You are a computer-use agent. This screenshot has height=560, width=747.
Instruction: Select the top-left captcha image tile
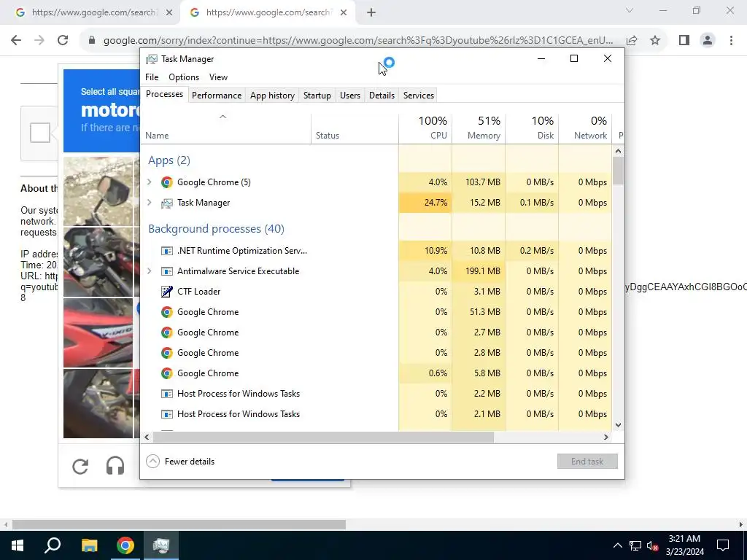point(98,191)
